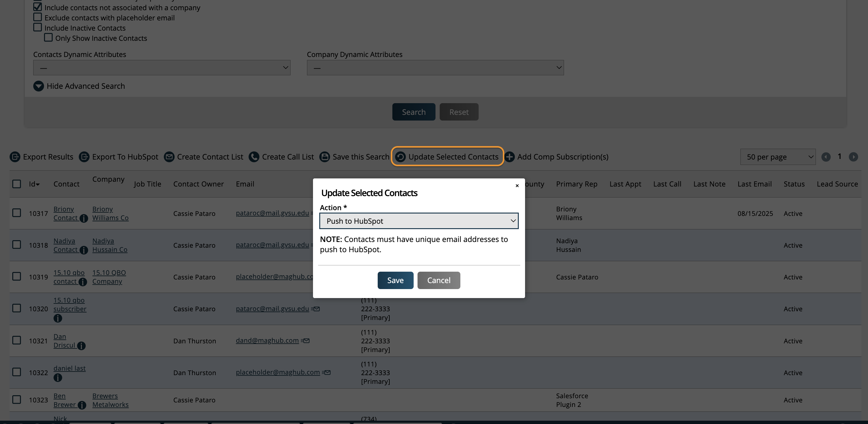Open the pataroc@mail.gvsu.edu email link
This screenshot has height=424, width=868.
(x=272, y=213)
